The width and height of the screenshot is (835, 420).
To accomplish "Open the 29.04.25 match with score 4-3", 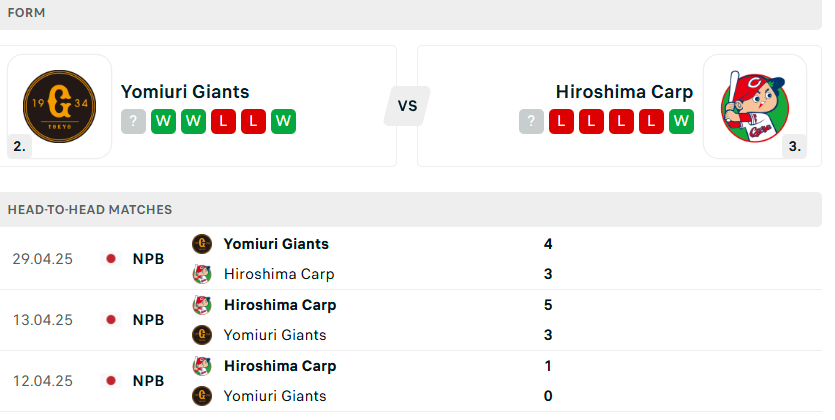I will click(x=411, y=259).
